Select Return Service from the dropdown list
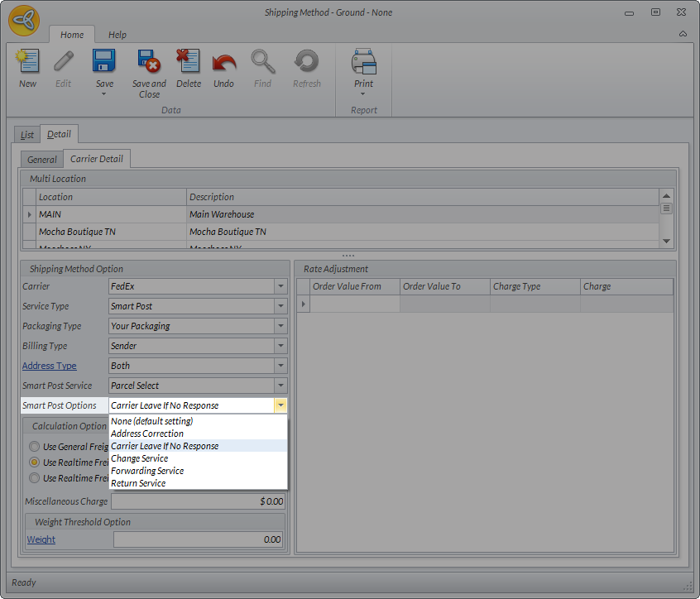This screenshot has width=700, height=599. point(138,483)
